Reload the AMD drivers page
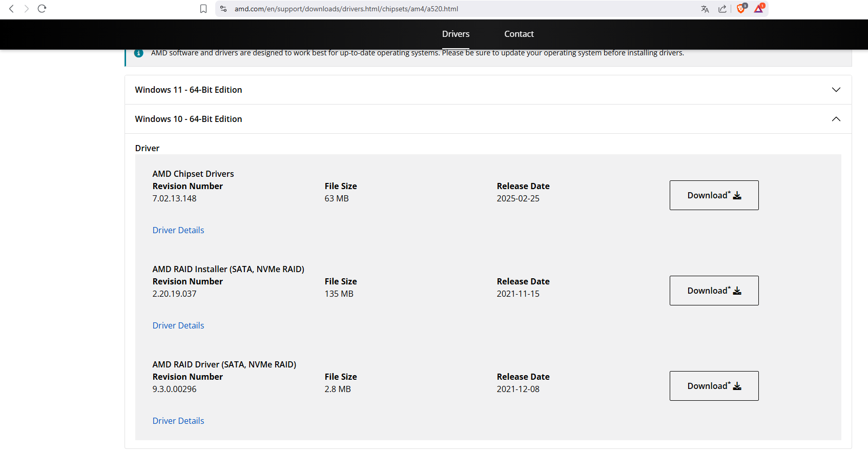Screen dimensions: 868x452 point(42,9)
